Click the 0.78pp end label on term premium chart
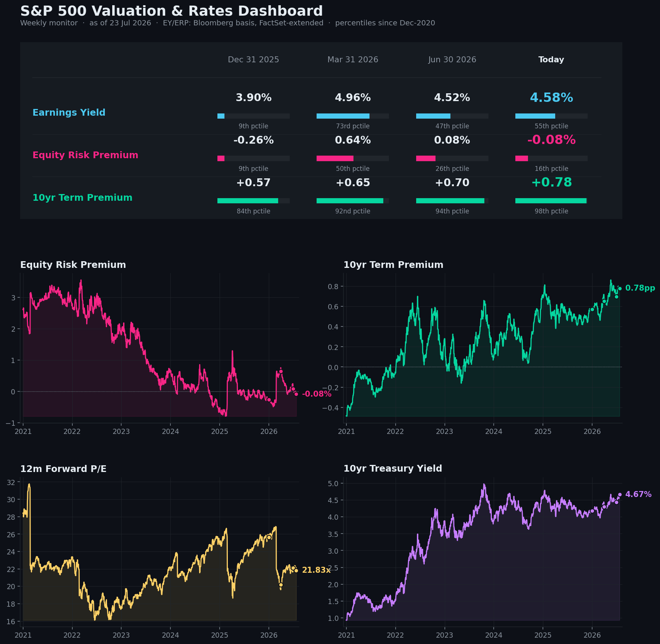The height and width of the screenshot is (644, 660). [x=640, y=288]
